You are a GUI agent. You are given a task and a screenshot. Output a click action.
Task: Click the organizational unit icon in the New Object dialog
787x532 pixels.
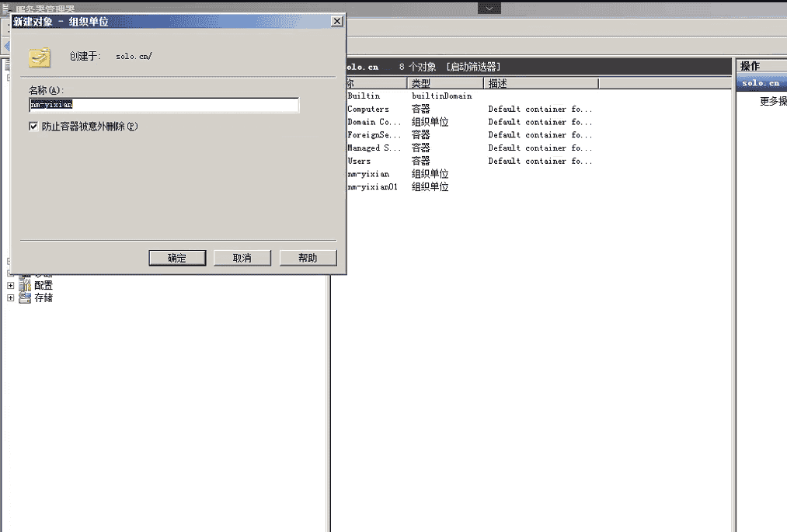click(39, 57)
